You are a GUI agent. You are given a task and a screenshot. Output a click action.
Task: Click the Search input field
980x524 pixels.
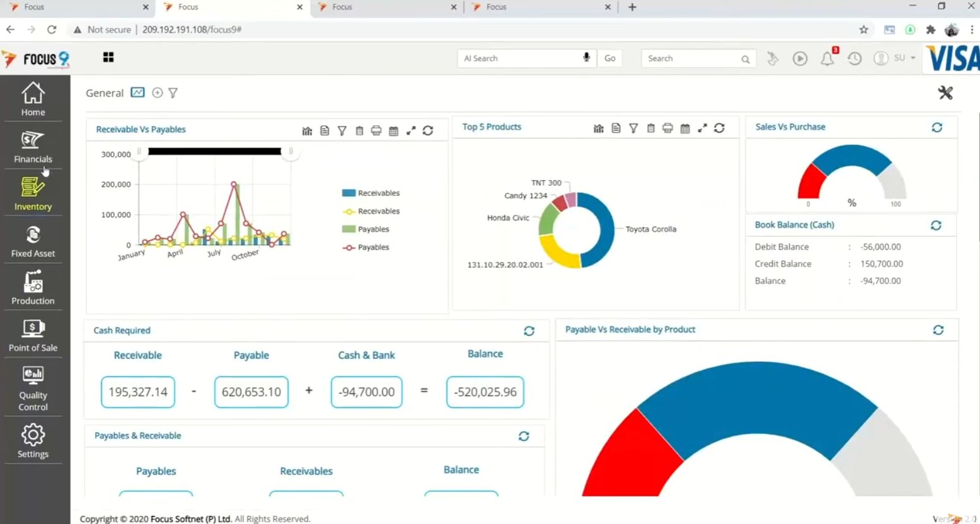pos(690,59)
